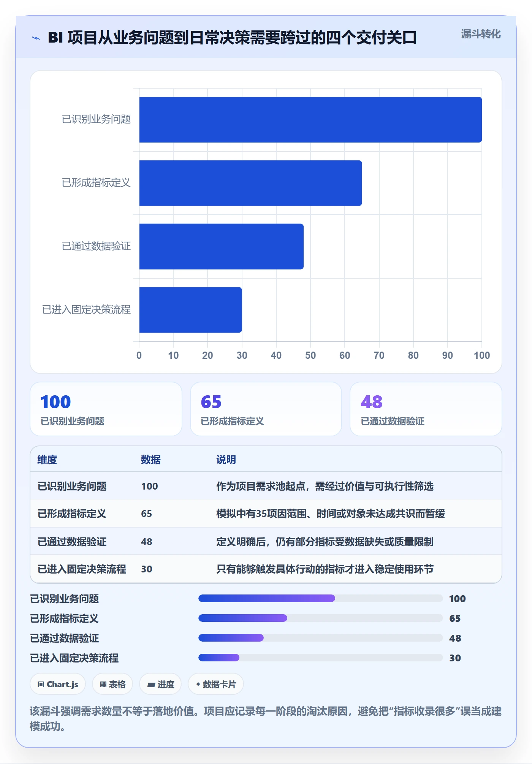Click description 只有能够触发具体行动的指标
Image resolution: width=532 pixels, height=764 pixels.
[x=325, y=569]
